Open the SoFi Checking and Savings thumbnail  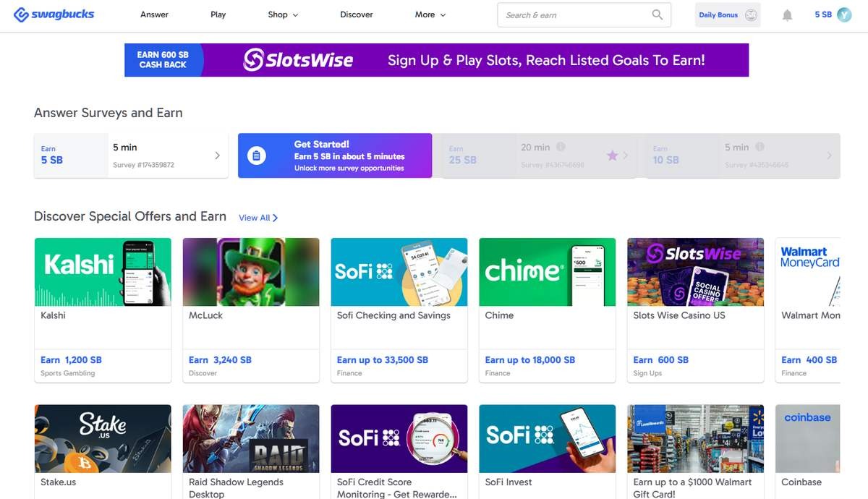[399, 272]
